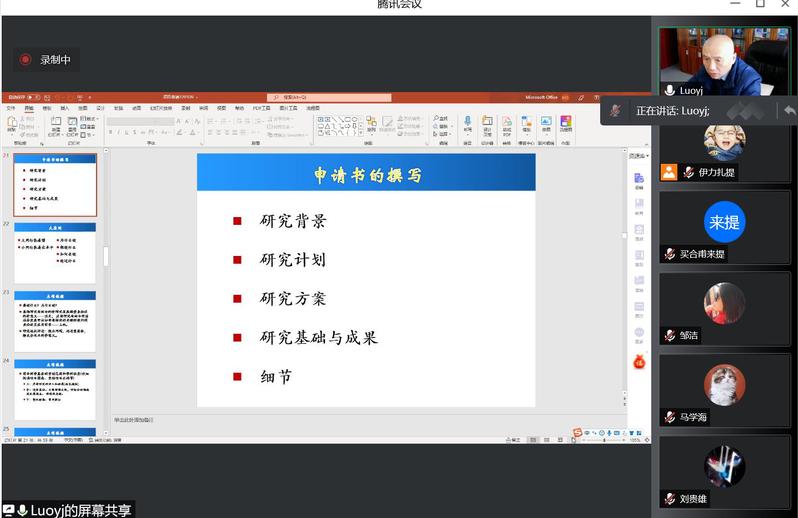Switch to the 插入 ribbon tab
The height and width of the screenshot is (518, 798).
coord(64,108)
